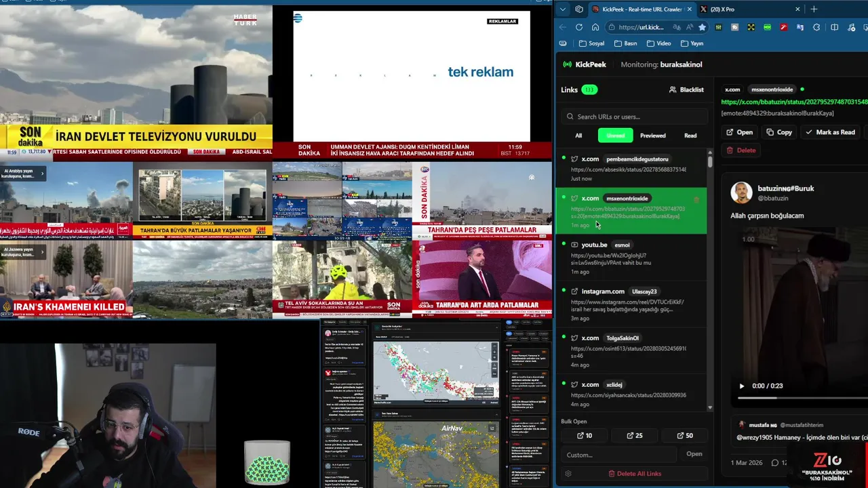Image resolution: width=868 pixels, height=488 pixels.
Task: Open KickPeek settings gear
Action: pos(568,474)
